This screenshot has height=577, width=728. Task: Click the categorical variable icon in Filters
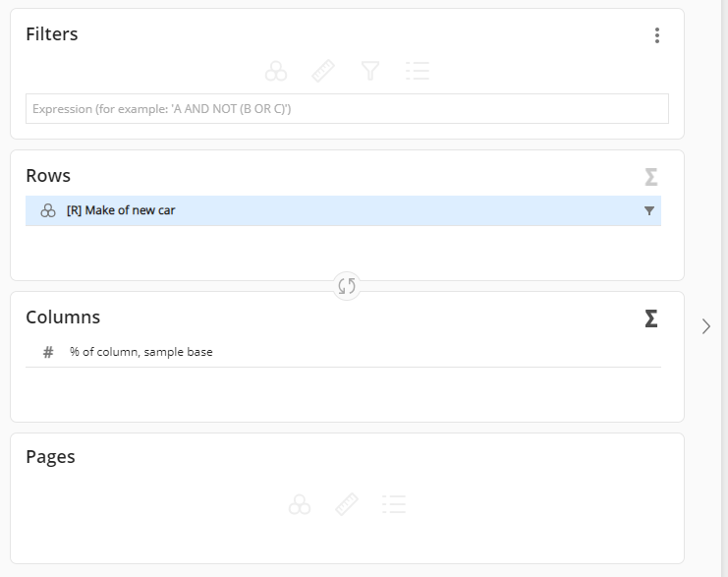tap(276, 71)
